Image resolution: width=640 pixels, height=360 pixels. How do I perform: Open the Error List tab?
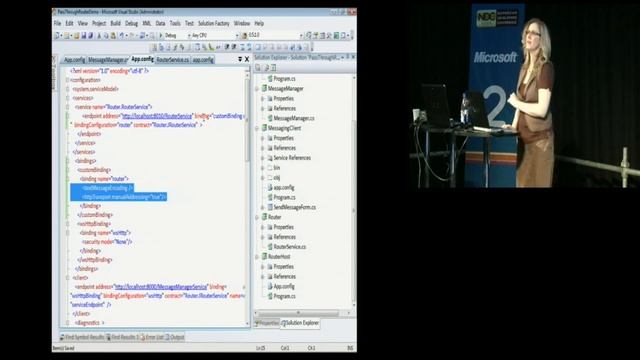[152, 337]
